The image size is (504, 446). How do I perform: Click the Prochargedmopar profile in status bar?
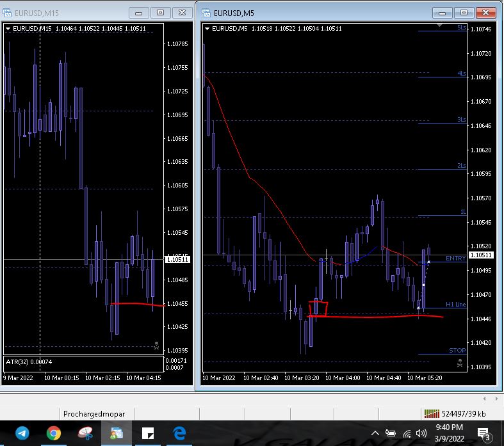94,413
